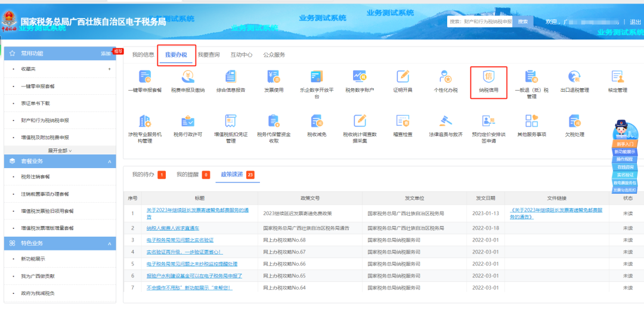Viewport: 644px width, 313px height.
Task: Click 退出 to log out
Action: click(635, 22)
